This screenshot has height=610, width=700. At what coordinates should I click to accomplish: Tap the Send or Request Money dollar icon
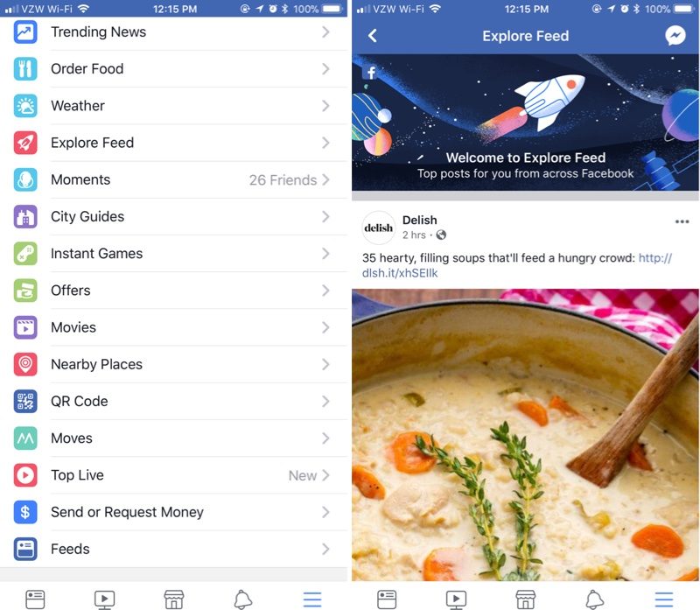pyautogui.click(x=25, y=512)
